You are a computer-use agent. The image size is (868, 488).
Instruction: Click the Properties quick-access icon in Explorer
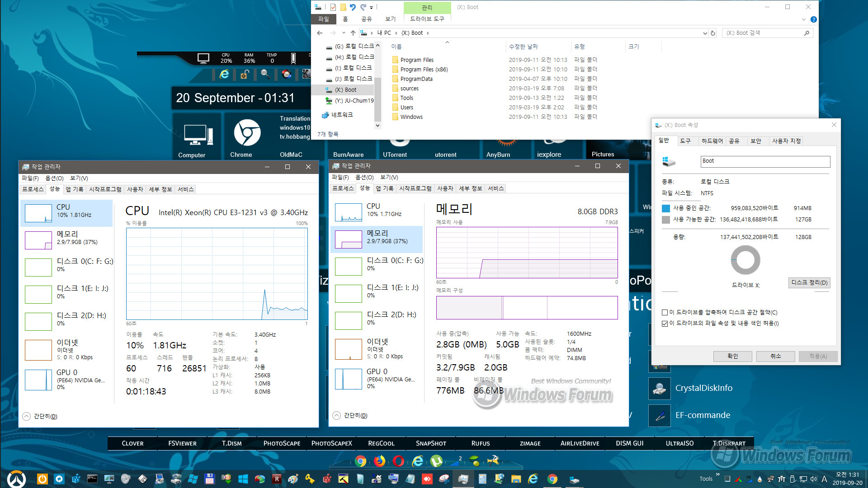(x=333, y=7)
